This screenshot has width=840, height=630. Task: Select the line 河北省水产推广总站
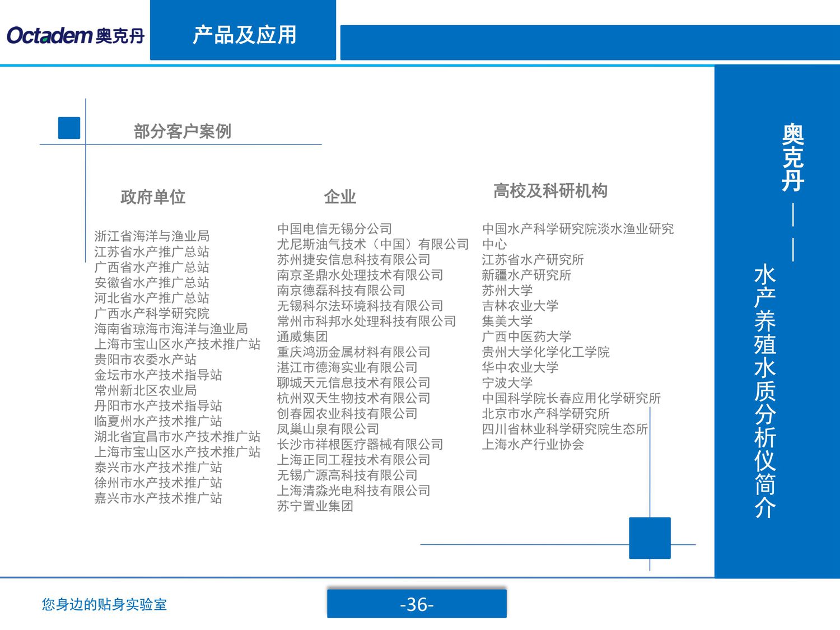click(152, 298)
